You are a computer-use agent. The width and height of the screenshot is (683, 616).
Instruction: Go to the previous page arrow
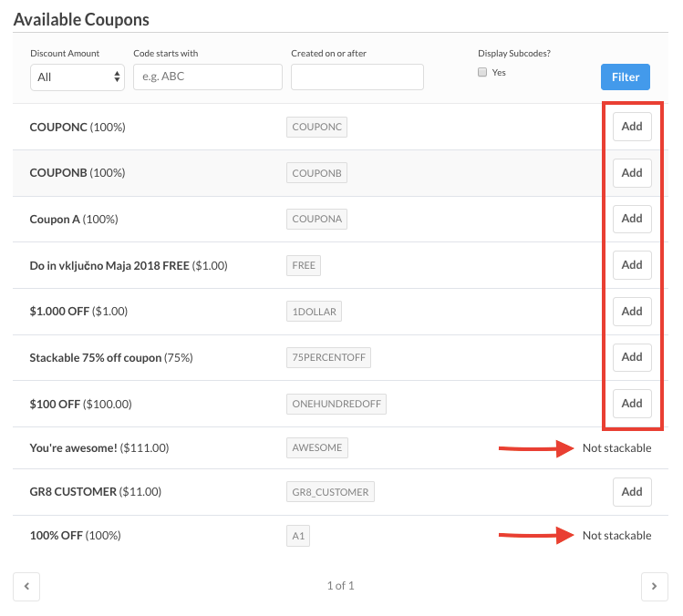click(x=26, y=586)
